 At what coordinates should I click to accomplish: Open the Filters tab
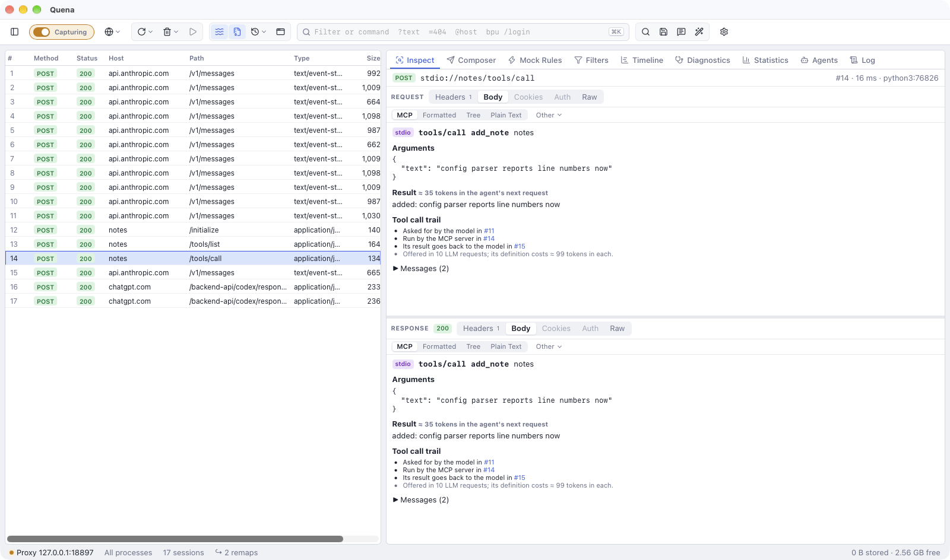click(591, 61)
